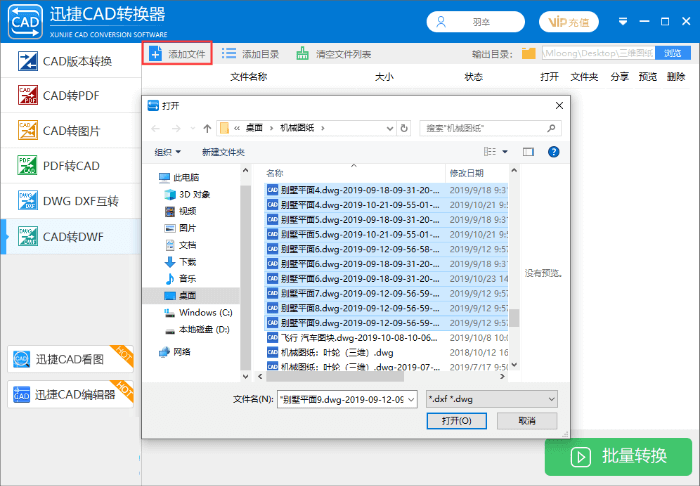The width and height of the screenshot is (700, 486).
Task: Expand the address bar path dropdown
Action: [390, 129]
